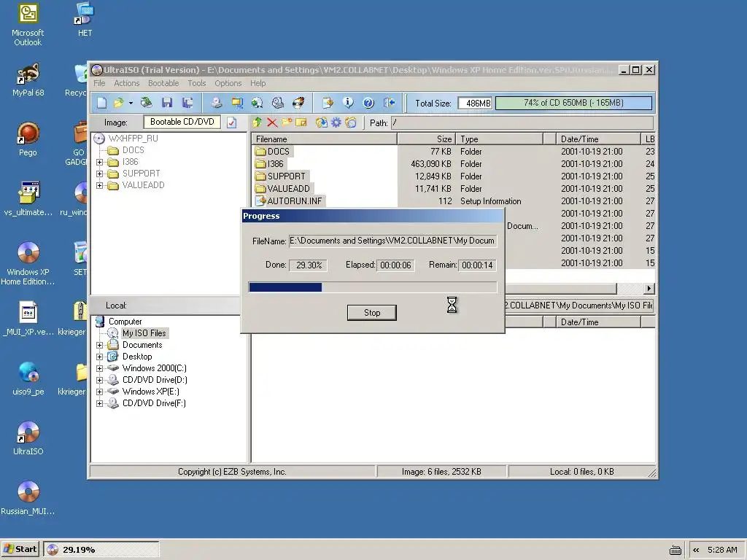Open the Options menu
Screen dimensions: 747x560
[228, 83]
